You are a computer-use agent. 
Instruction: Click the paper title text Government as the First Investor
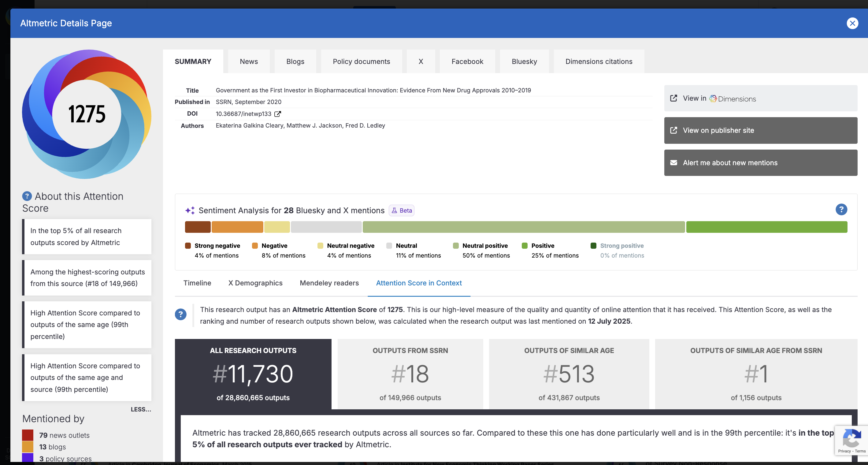373,90
